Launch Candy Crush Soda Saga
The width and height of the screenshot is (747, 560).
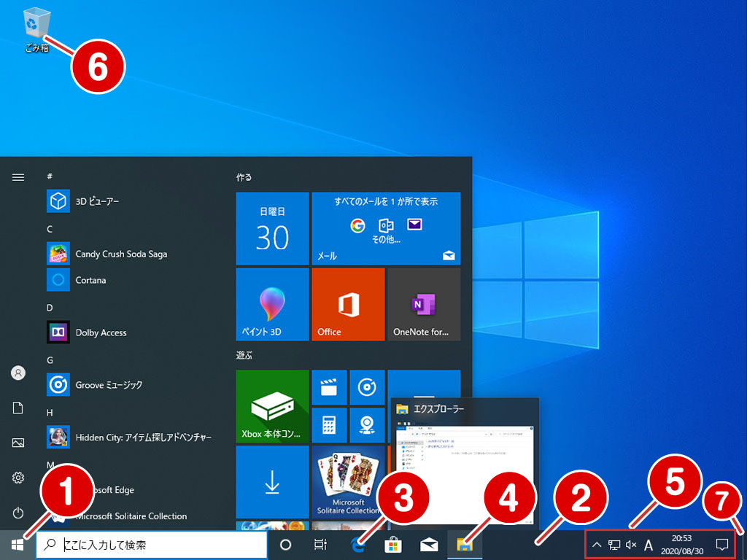[131, 254]
